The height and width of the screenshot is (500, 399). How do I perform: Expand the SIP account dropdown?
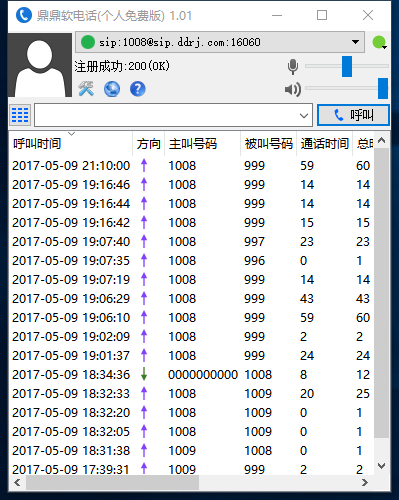tap(355, 42)
